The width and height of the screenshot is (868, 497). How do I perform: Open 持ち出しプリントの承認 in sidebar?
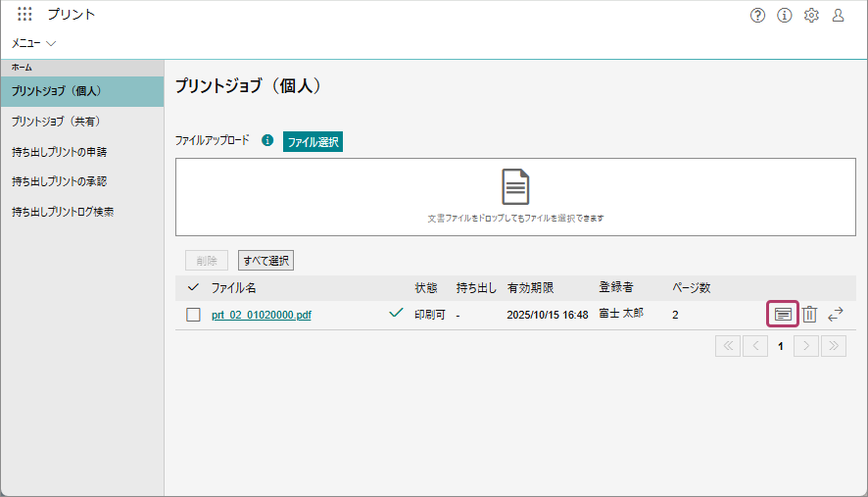[x=82, y=181]
